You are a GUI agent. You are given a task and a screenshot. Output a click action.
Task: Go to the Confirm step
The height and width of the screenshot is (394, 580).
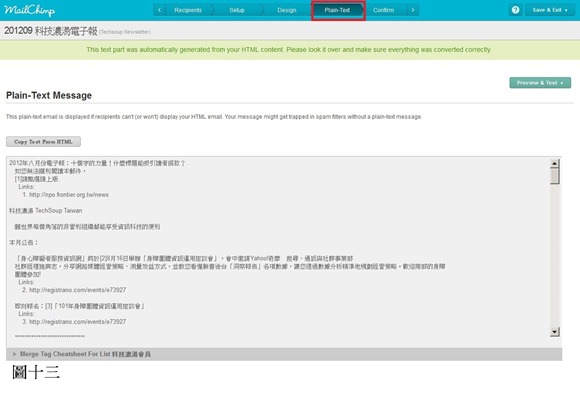[x=383, y=10]
